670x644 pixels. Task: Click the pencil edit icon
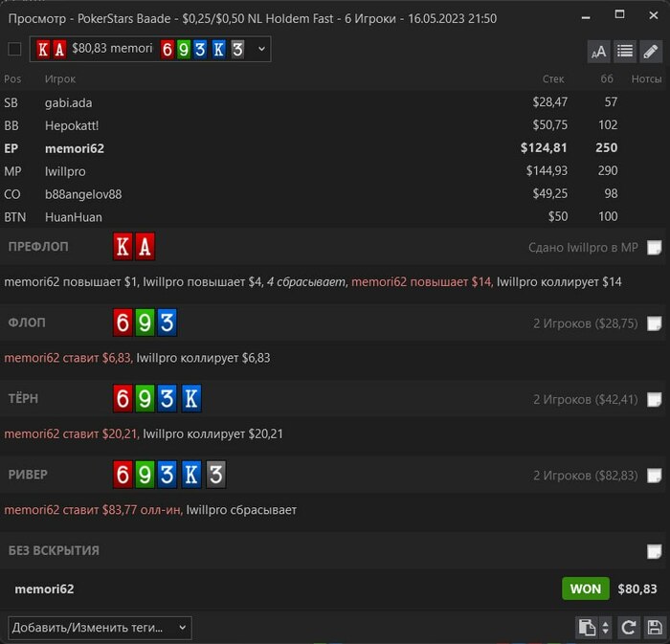tap(651, 52)
